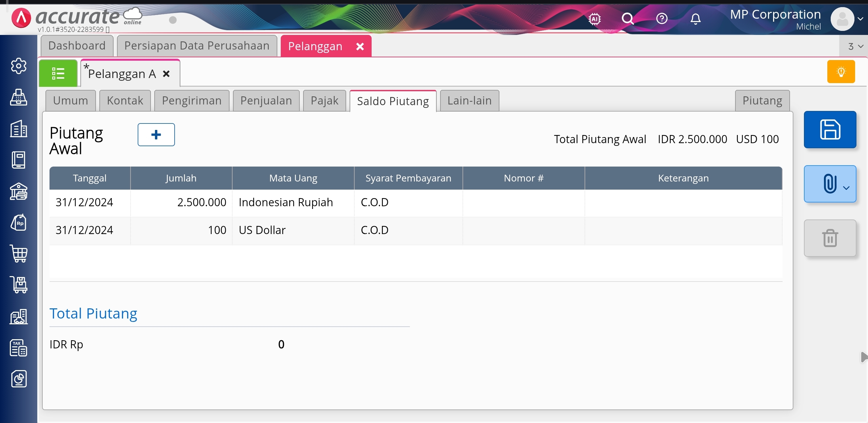This screenshot has width=868, height=423.
Task: Open the tab count dropdown showing 3
Action: click(x=855, y=46)
